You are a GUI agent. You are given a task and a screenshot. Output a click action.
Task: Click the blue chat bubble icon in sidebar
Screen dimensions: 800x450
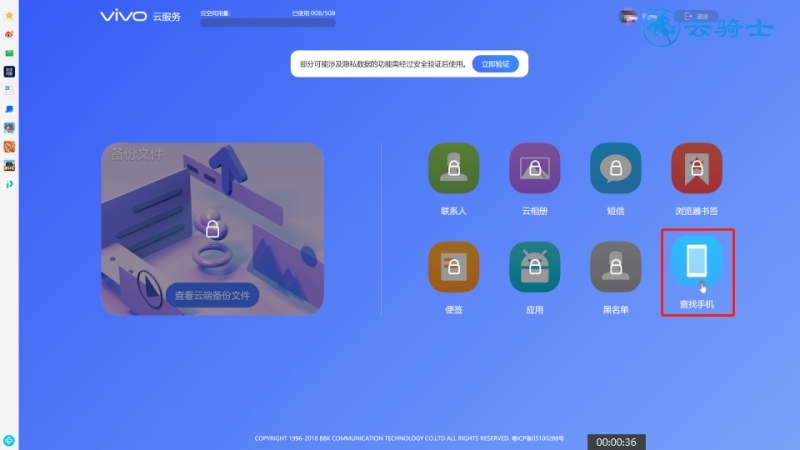click(9, 109)
